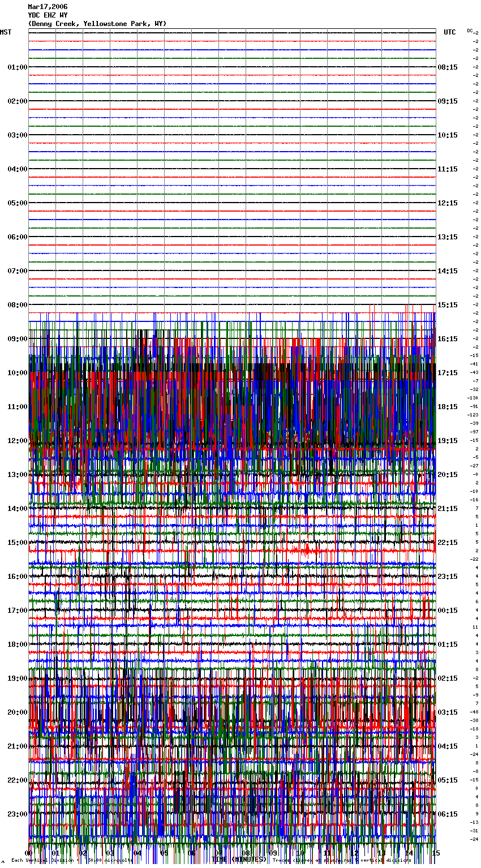Select the 08:00 MST time label
This screenshot has width=481, height=868.
click(x=18, y=305)
